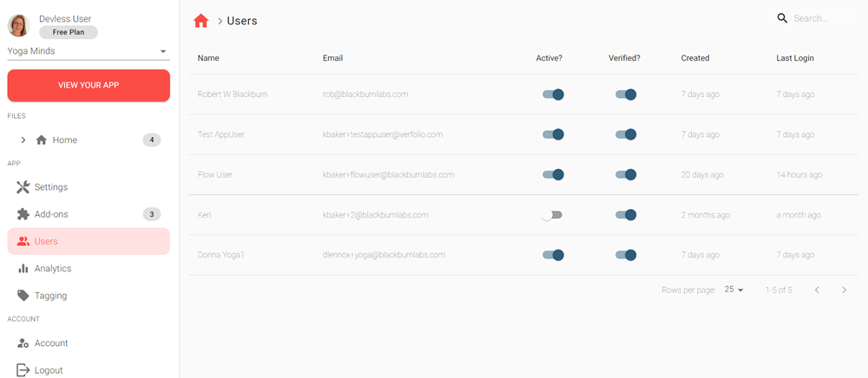Image resolution: width=868 pixels, height=378 pixels.
Task: Open Add-ons in the sidebar
Action: point(89,214)
